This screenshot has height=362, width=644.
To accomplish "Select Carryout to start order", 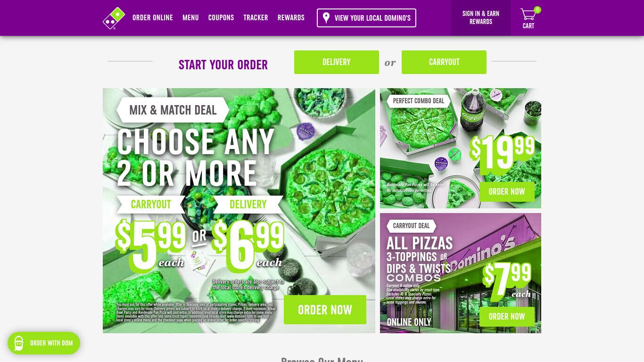I will point(444,62).
